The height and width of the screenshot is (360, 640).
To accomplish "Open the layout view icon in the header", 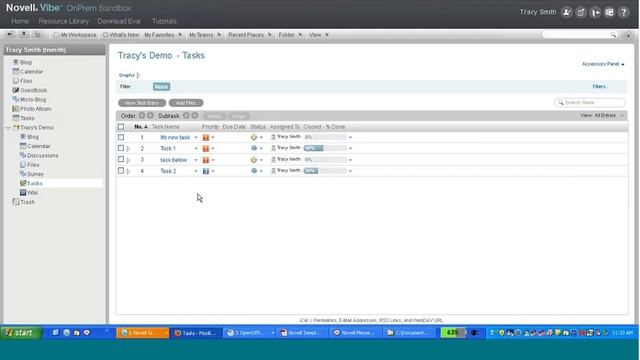I will tap(609, 12).
